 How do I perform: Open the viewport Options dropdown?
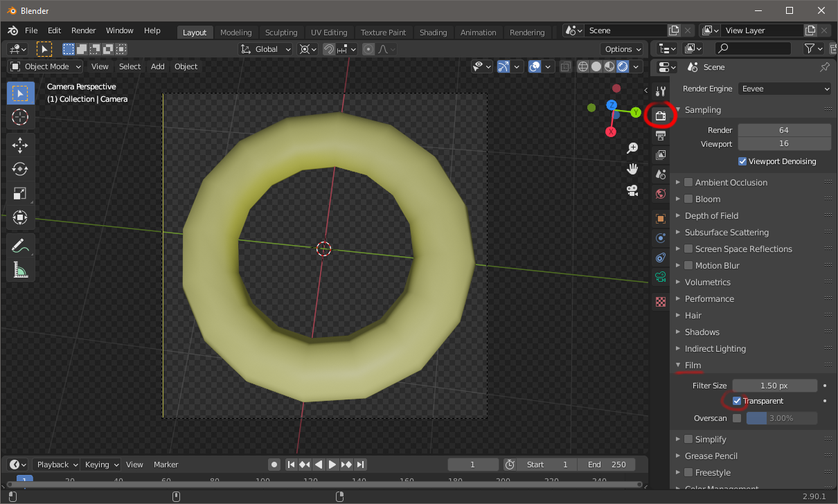coord(622,49)
